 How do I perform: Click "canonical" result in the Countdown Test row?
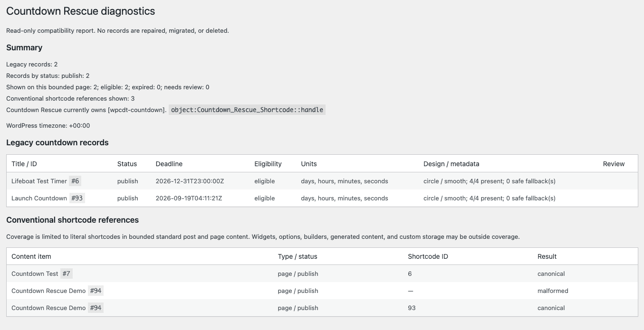coord(551,273)
